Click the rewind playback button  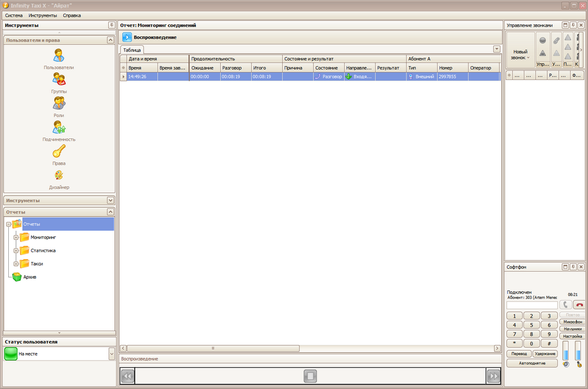(128, 376)
